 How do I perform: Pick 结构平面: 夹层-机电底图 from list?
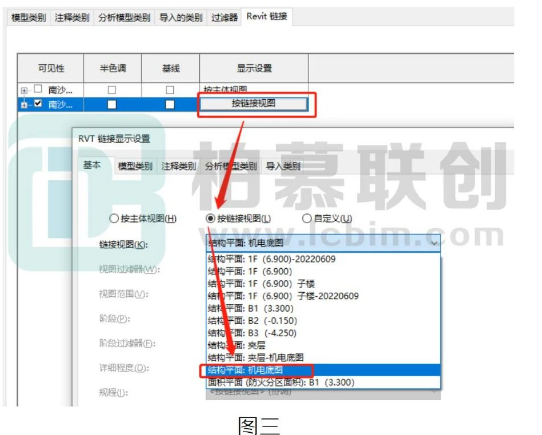(x=323, y=358)
